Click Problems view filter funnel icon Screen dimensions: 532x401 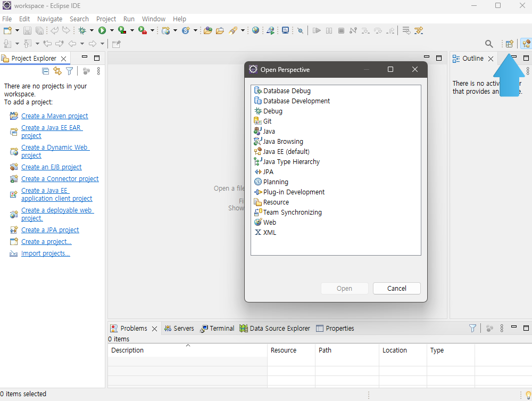(472, 328)
